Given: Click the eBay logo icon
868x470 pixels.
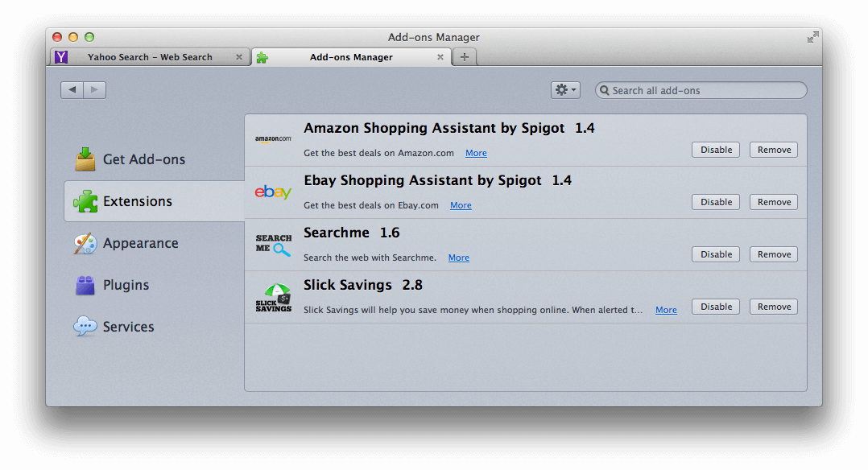Looking at the screenshot, I should pyautogui.click(x=273, y=192).
